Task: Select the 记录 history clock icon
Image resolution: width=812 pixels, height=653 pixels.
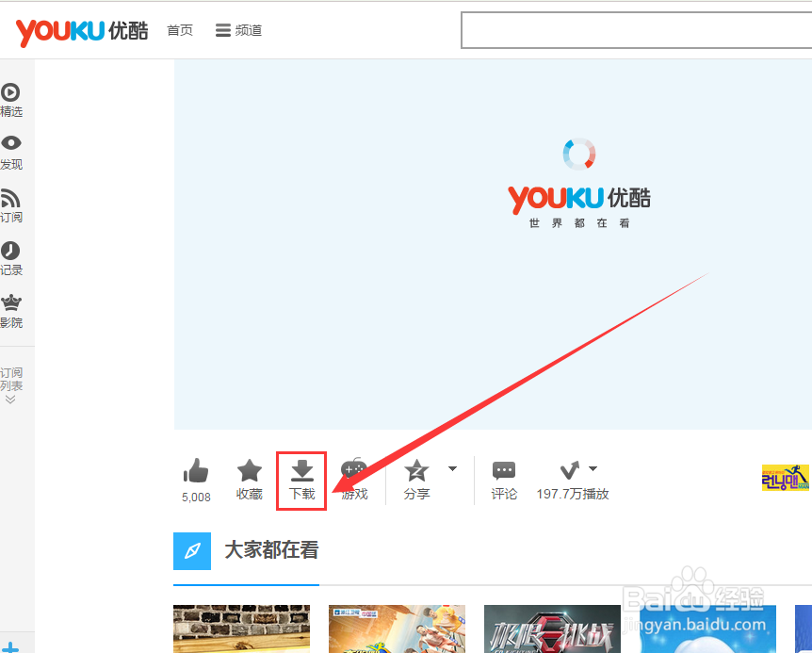Action: [10, 250]
